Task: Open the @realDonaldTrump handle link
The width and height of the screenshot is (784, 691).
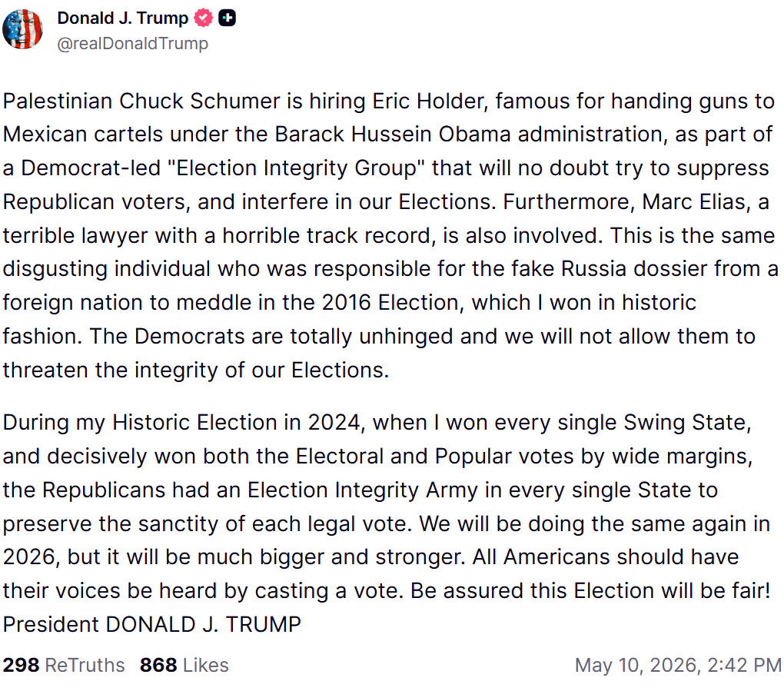Action: pyautogui.click(x=132, y=44)
